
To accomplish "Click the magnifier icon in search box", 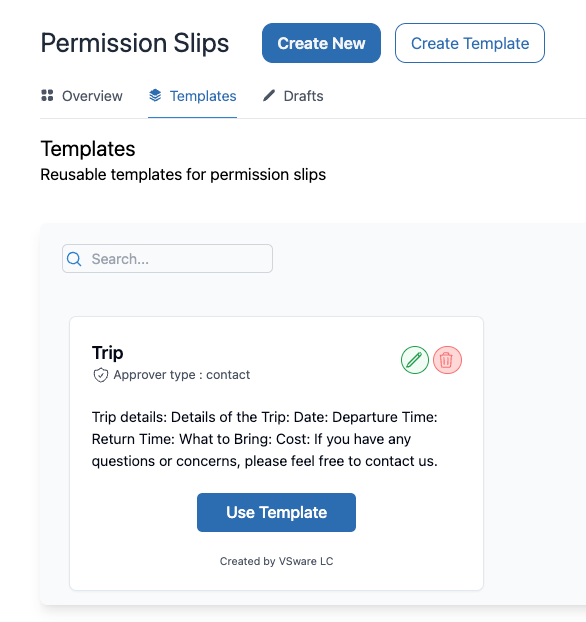I will coord(74,259).
